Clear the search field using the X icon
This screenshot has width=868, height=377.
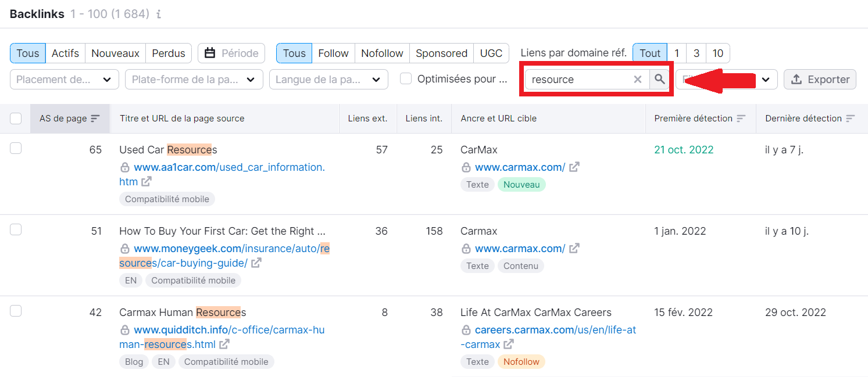point(638,79)
